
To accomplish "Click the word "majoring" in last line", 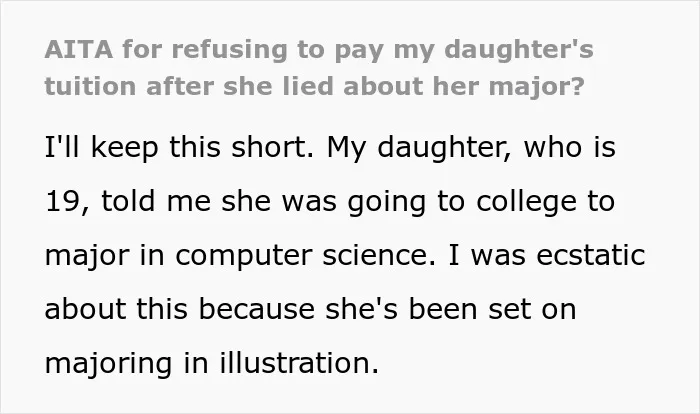I will [108, 364].
